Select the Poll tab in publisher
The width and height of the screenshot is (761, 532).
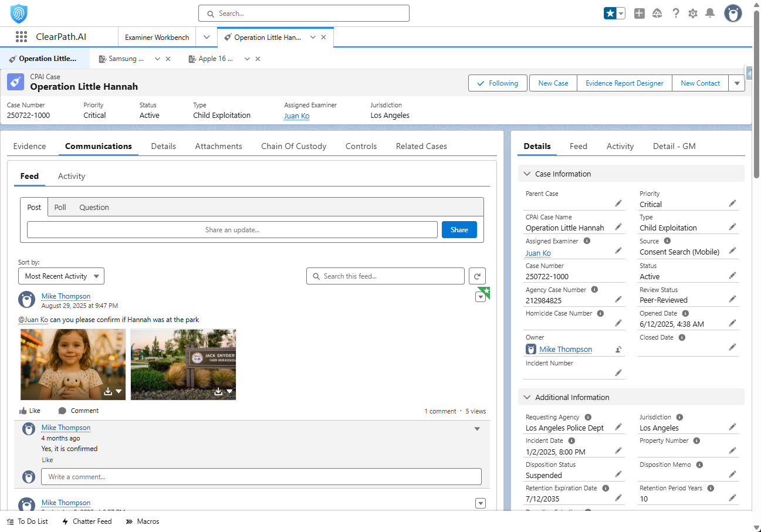60,207
